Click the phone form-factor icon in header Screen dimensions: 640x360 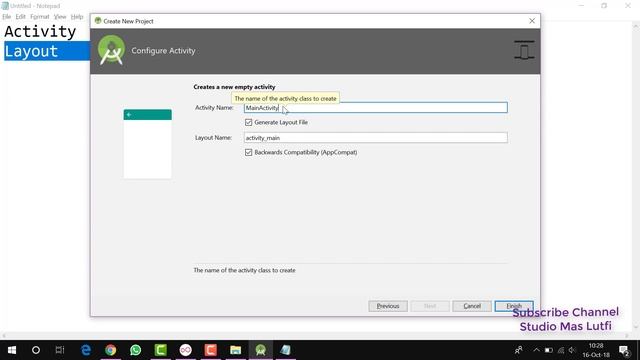(x=524, y=51)
